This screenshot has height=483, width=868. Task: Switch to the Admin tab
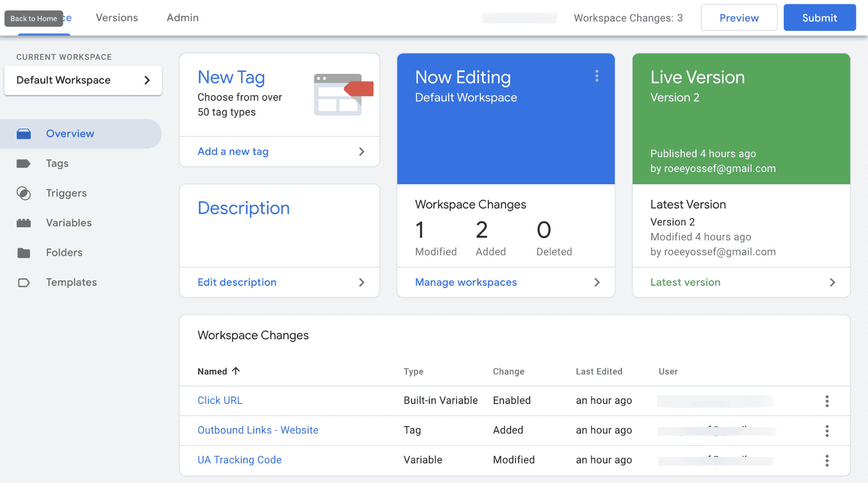(x=183, y=18)
